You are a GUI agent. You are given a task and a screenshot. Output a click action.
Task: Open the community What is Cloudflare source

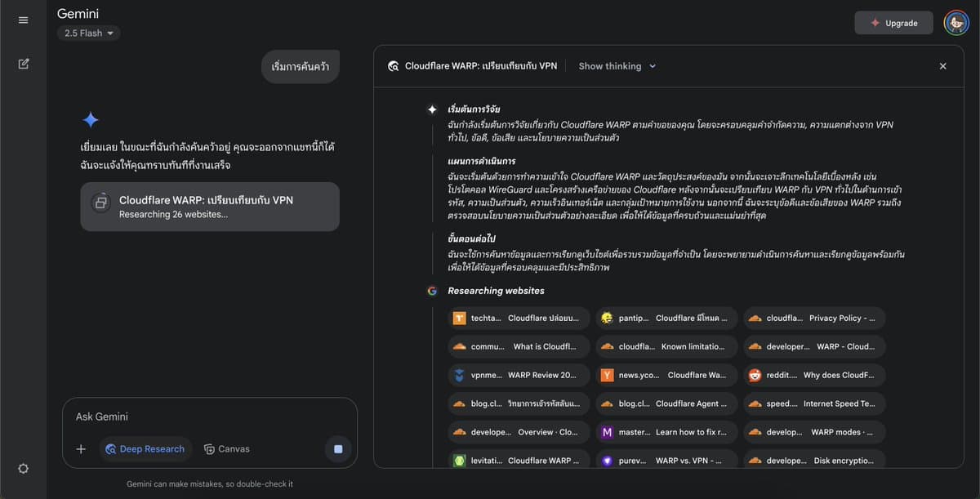click(x=519, y=346)
